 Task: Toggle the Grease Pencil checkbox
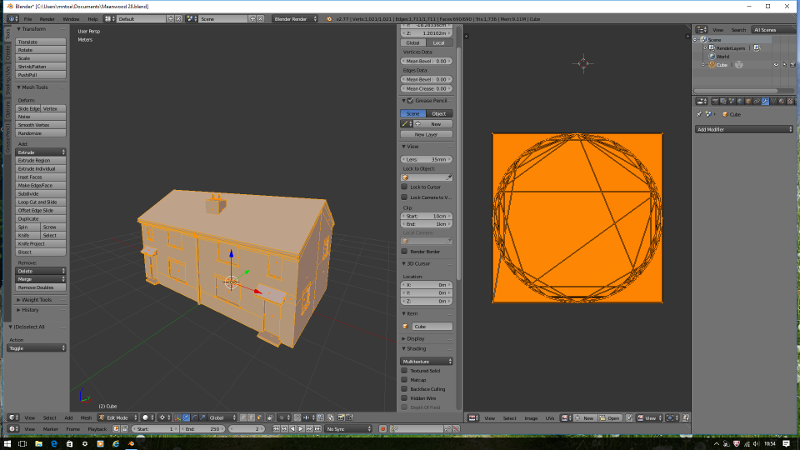pos(410,101)
